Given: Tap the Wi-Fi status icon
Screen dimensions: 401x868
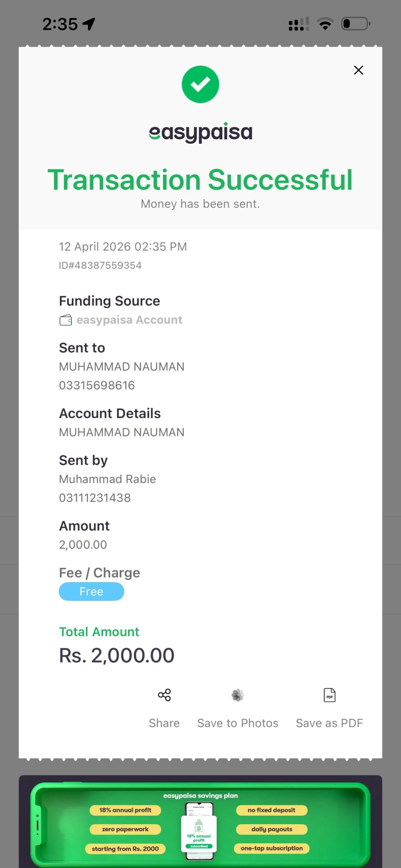Looking at the screenshot, I should [325, 24].
